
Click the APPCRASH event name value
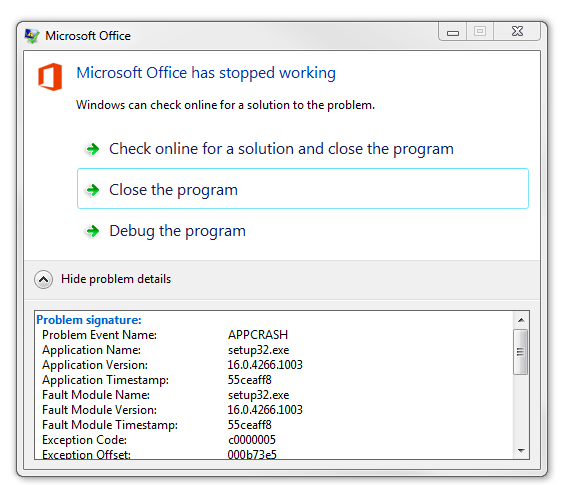(258, 335)
